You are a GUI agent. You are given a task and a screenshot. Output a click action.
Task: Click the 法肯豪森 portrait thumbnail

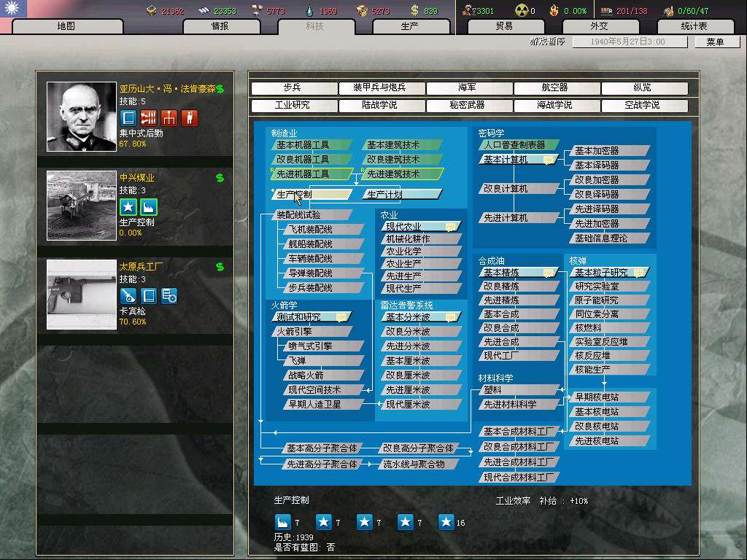point(82,117)
